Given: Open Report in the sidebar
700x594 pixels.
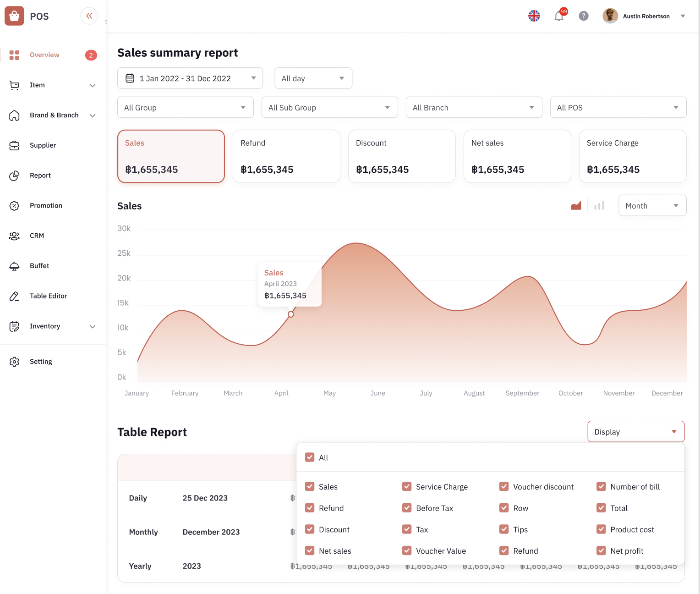Looking at the screenshot, I should click(x=40, y=176).
